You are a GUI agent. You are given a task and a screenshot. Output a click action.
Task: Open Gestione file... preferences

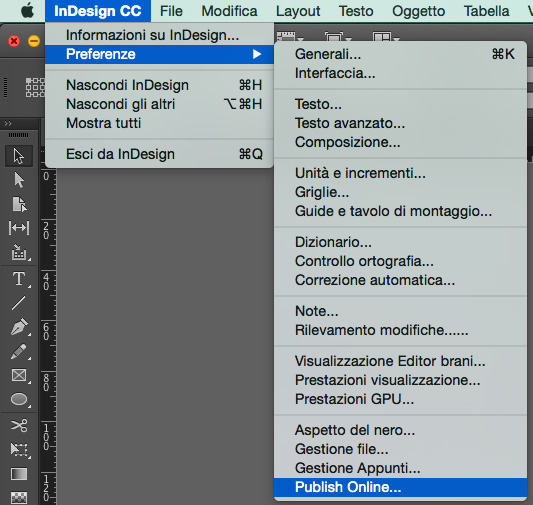click(x=400, y=449)
